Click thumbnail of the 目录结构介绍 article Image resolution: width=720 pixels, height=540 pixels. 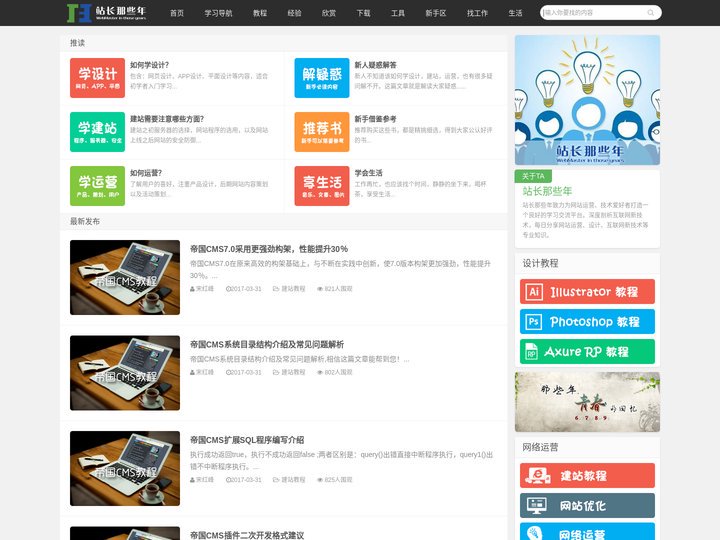(125, 373)
